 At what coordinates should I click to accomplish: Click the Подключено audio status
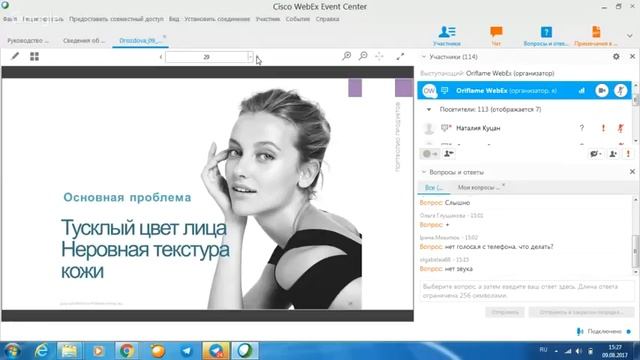(x=604, y=331)
